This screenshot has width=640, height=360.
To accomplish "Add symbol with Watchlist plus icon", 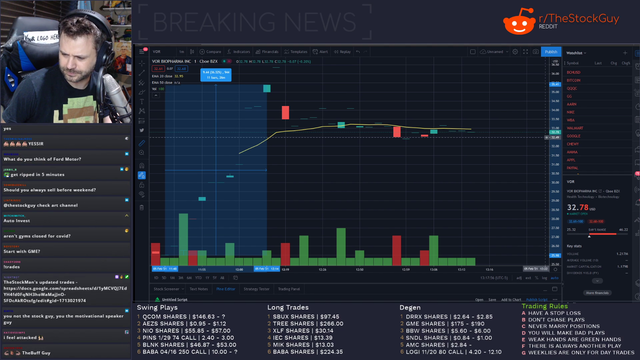I will coord(625,53).
